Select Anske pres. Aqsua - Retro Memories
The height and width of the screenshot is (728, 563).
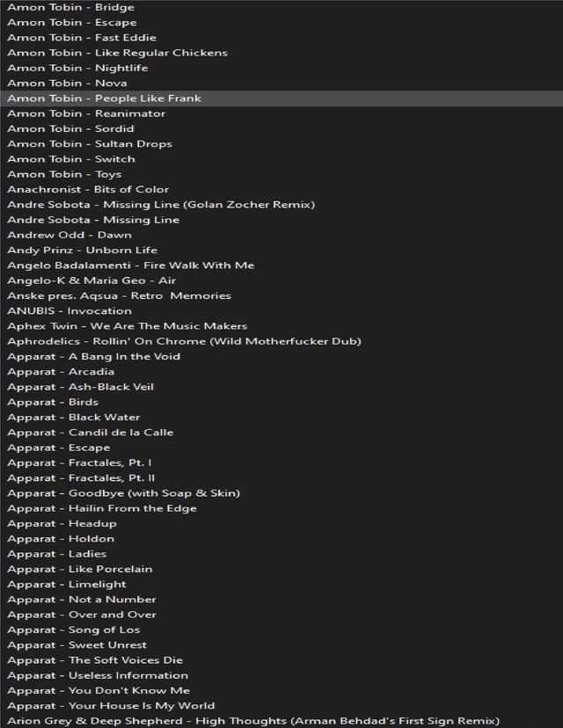tap(119, 295)
